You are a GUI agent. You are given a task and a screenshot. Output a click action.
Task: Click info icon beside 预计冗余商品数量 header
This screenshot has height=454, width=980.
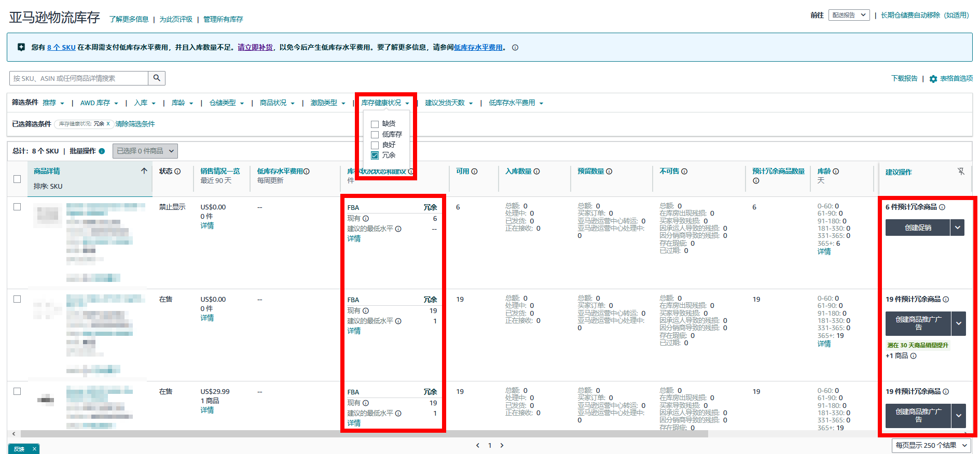[x=756, y=181]
